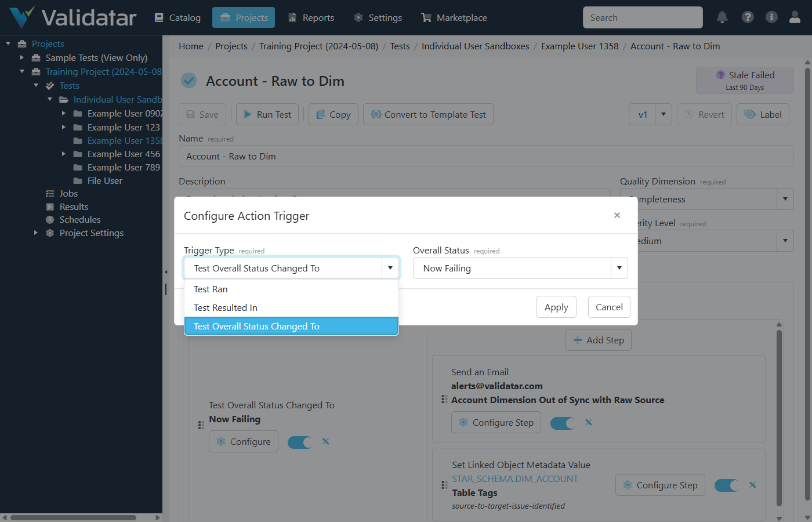The width and height of the screenshot is (812, 522).
Task: Click the info icon in the top bar
Action: click(x=771, y=17)
